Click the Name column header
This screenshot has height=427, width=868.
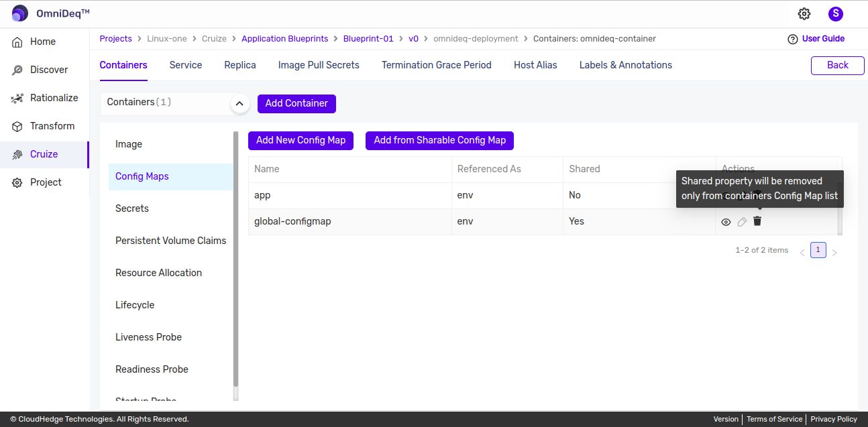point(350,169)
